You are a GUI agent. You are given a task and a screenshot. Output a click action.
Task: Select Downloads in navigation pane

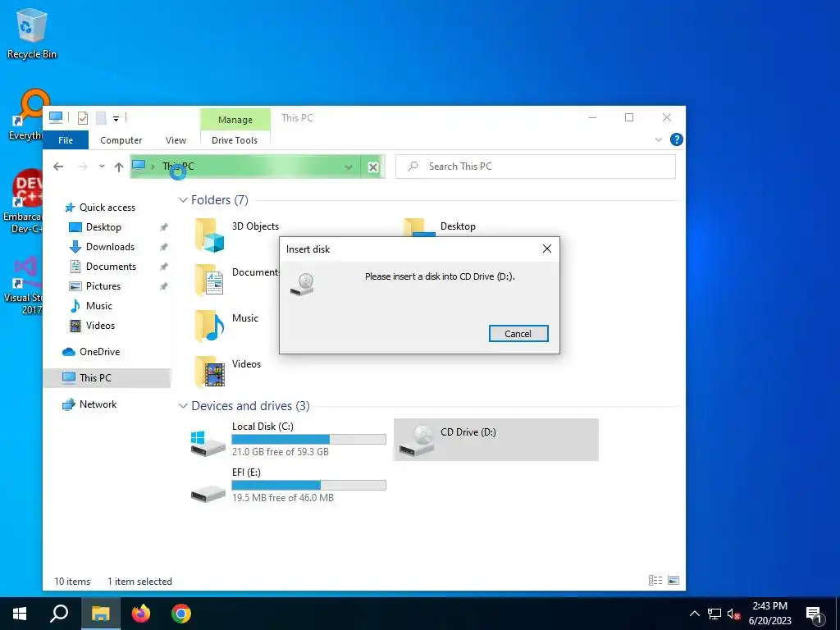point(110,247)
